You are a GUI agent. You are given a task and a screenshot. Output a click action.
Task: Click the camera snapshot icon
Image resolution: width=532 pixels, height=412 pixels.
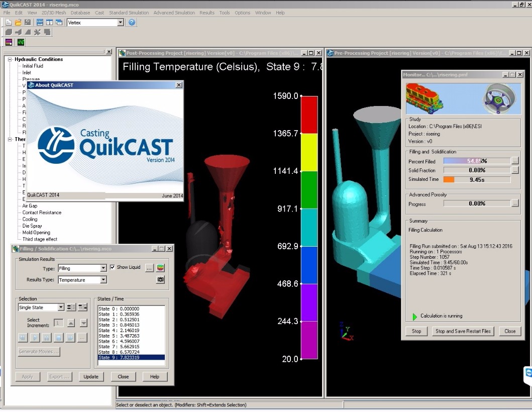160,280
